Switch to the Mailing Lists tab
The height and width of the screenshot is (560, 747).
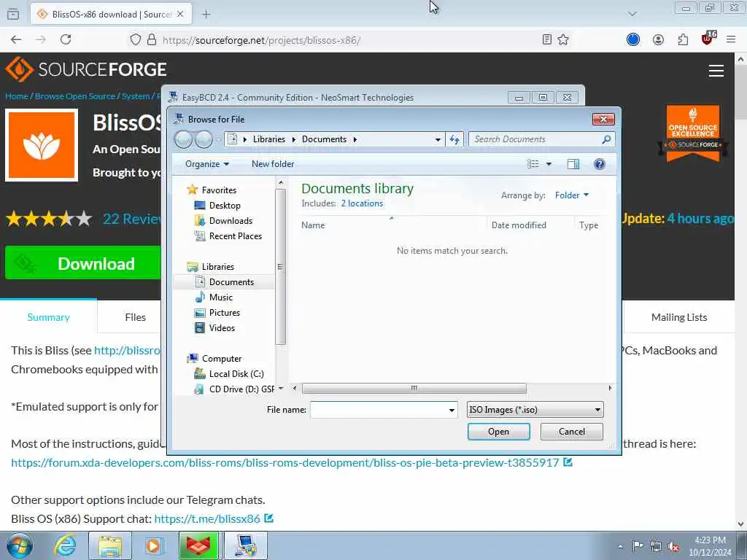[679, 317]
